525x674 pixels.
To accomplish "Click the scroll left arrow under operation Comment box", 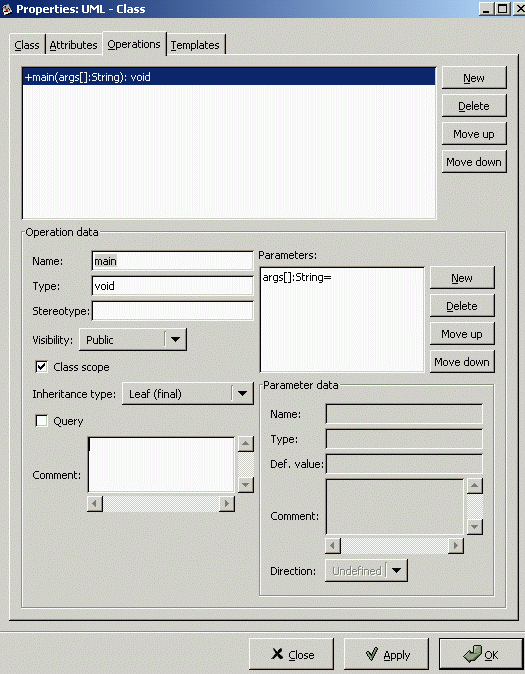I will click(x=95, y=503).
